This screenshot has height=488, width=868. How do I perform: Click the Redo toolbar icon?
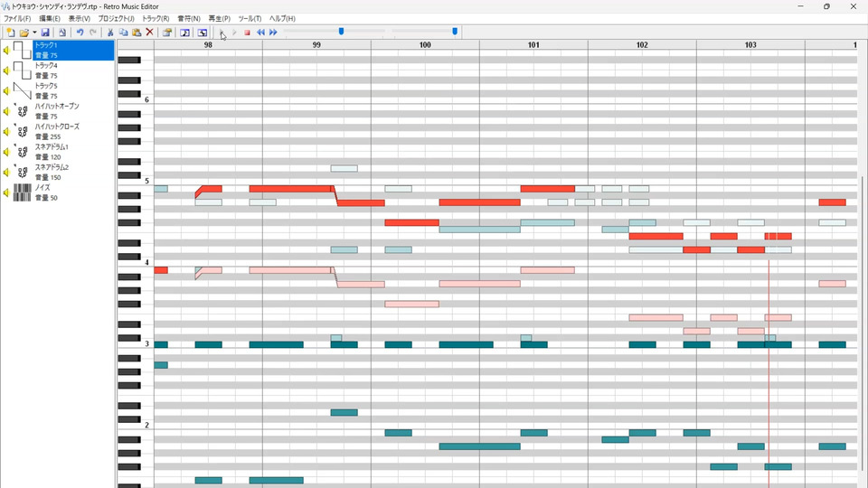click(x=93, y=33)
